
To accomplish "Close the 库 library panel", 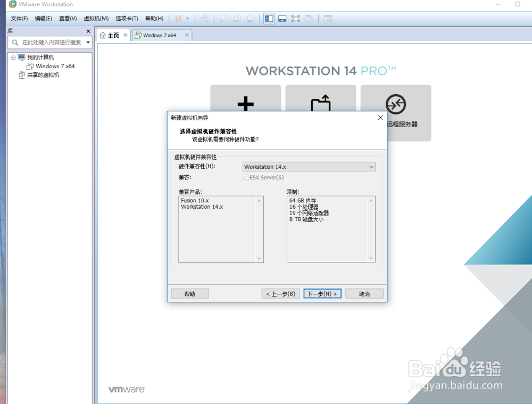I will coord(88,31).
